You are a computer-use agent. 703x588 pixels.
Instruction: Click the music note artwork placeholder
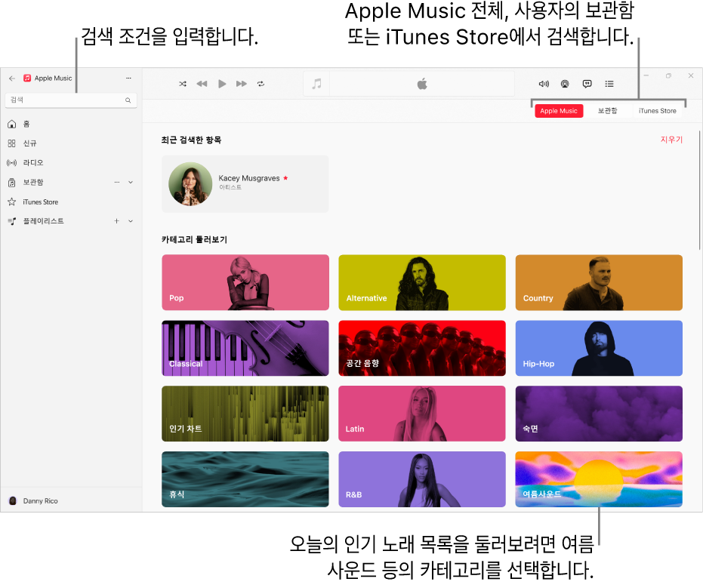tap(317, 84)
